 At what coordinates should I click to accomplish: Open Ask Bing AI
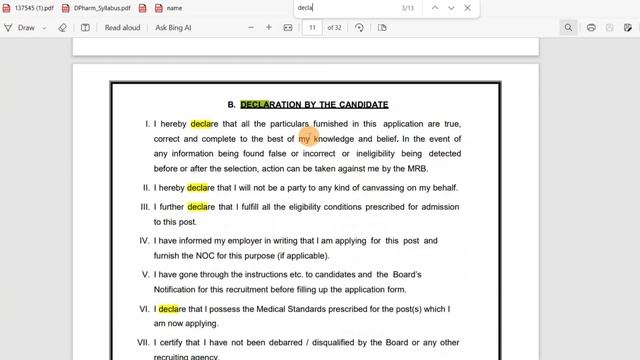(x=173, y=28)
